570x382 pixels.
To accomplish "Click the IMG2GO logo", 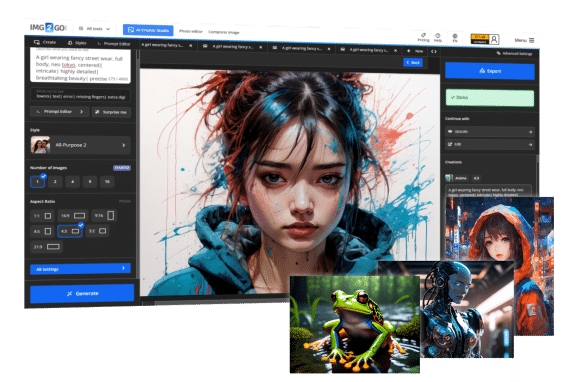I will click(x=48, y=28).
